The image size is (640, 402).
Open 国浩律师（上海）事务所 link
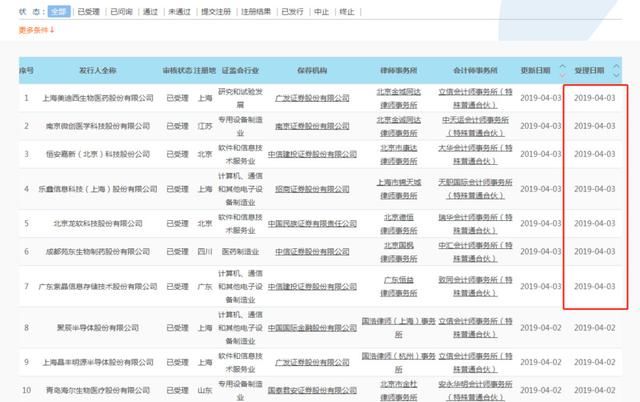click(x=398, y=328)
